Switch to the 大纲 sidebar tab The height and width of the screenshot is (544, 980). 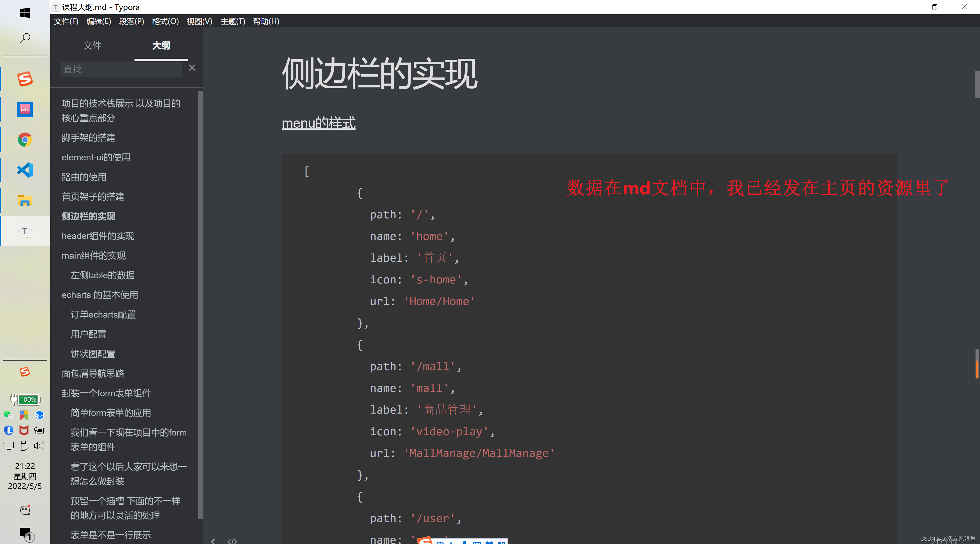coord(161,45)
